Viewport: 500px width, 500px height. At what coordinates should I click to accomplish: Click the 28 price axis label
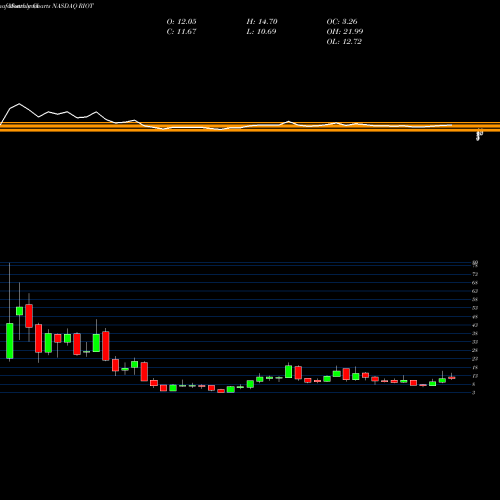click(475, 350)
